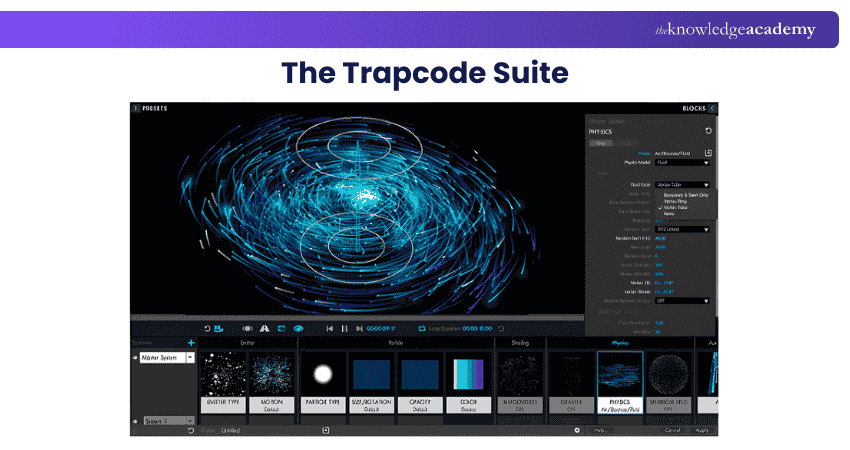The image size is (850, 450).
Task: Click the Vortex Rotate value
Action: click(664, 292)
